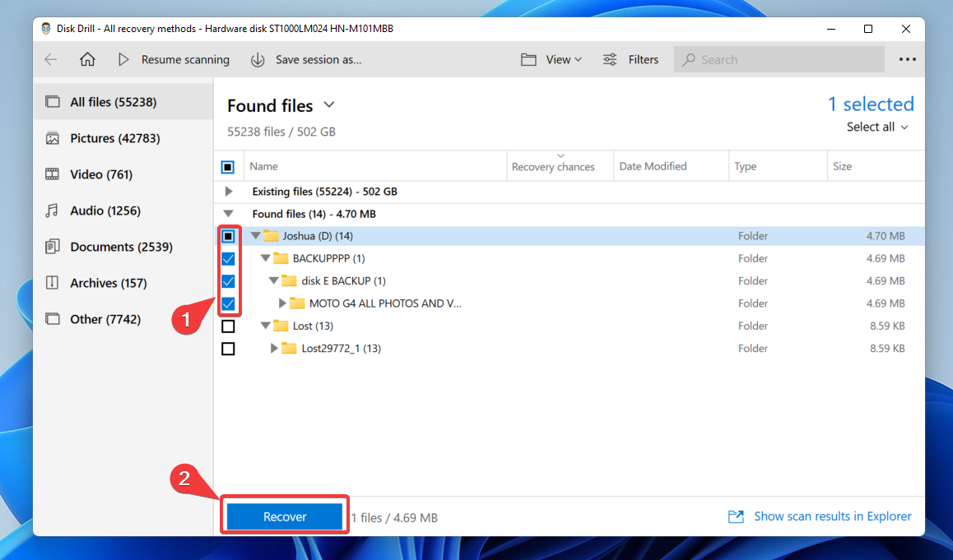Screen dimensions: 953x560
Task: Click the 8.59 KB size of Lost29772_1
Action: point(887,348)
